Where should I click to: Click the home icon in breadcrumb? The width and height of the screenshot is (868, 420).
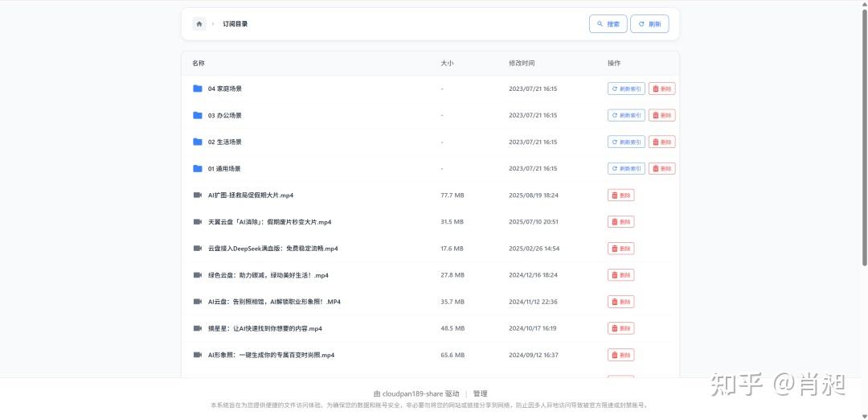pos(199,24)
